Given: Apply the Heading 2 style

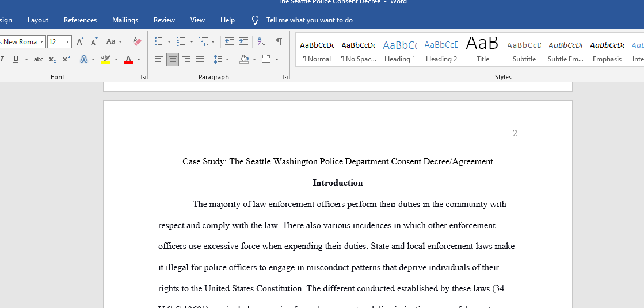Looking at the screenshot, I should coord(441,49).
